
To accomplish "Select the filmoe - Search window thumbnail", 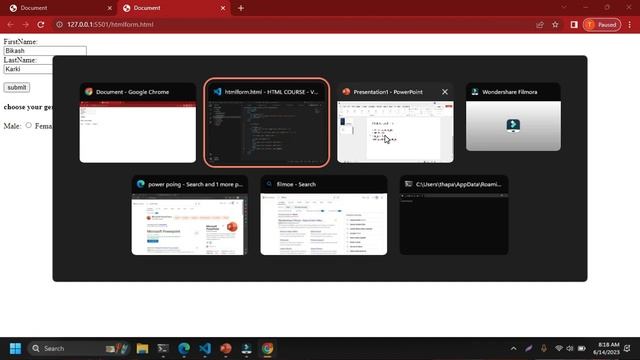I will tap(324, 216).
